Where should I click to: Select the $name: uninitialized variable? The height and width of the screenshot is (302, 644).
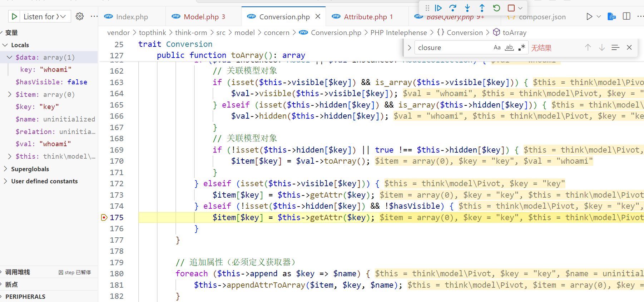point(49,119)
